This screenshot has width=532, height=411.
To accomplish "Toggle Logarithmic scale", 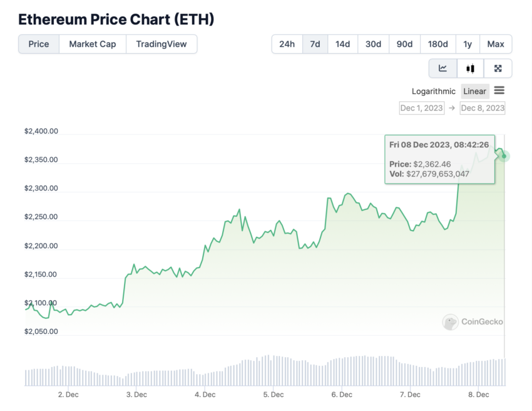I will (433, 91).
